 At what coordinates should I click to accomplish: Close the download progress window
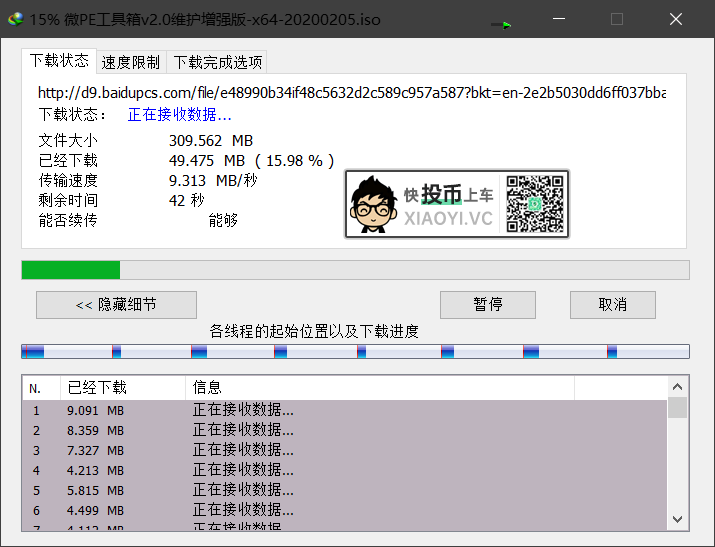tap(678, 19)
